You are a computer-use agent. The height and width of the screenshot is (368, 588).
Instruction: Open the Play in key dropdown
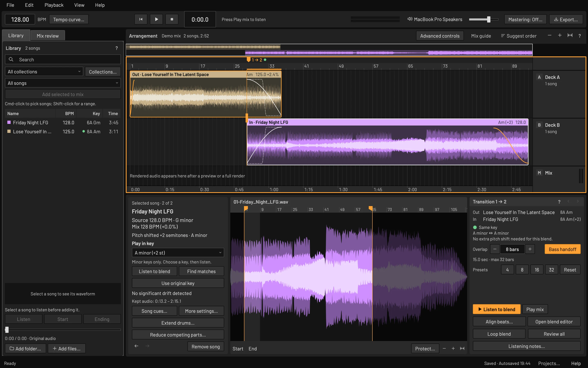(x=178, y=253)
